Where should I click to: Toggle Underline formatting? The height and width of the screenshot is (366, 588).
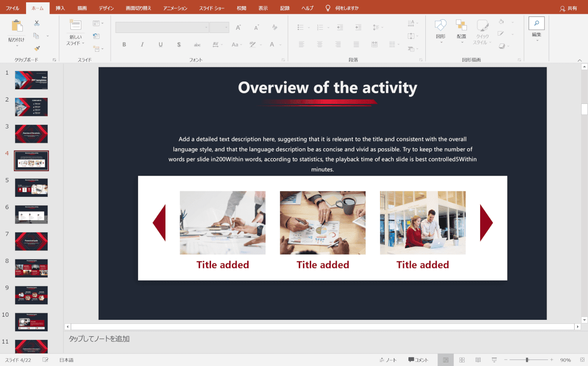pyautogui.click(x=160, y=45)
